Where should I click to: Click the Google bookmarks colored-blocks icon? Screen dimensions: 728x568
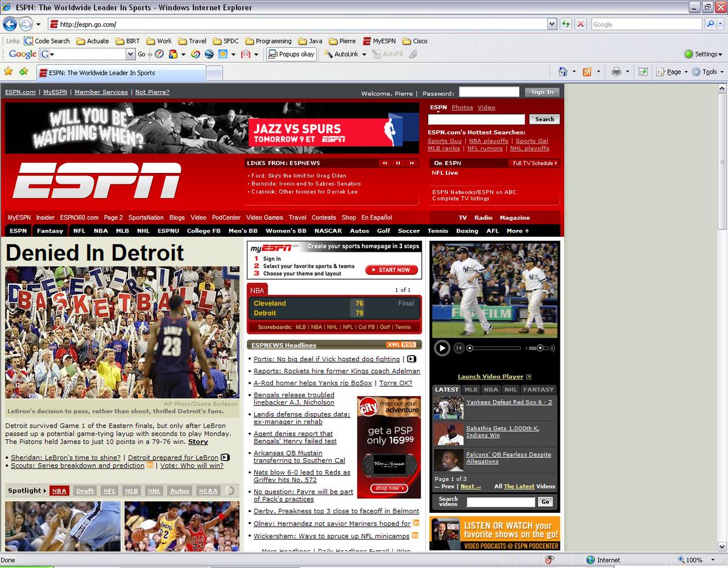[172, 54]
